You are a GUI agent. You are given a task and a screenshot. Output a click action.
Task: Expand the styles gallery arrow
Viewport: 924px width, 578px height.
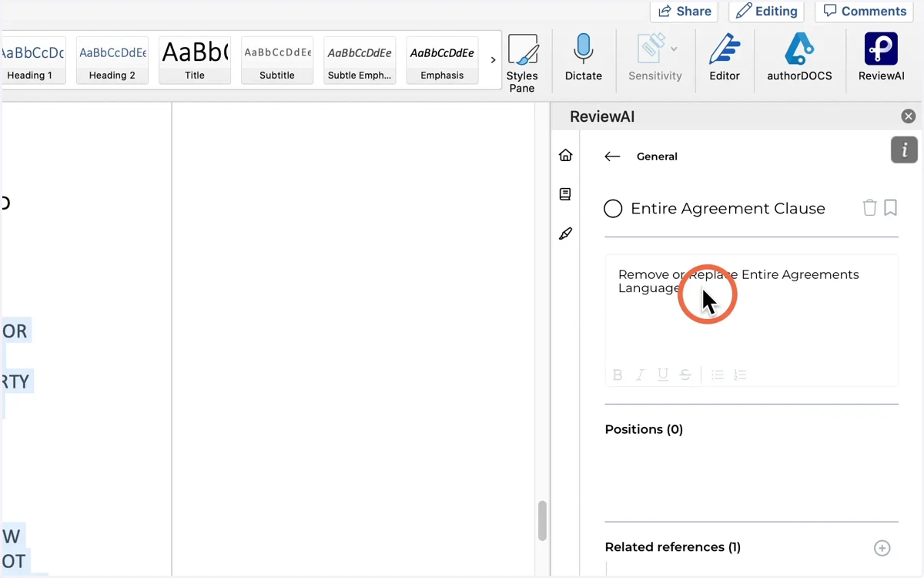[x=493, y=60]
